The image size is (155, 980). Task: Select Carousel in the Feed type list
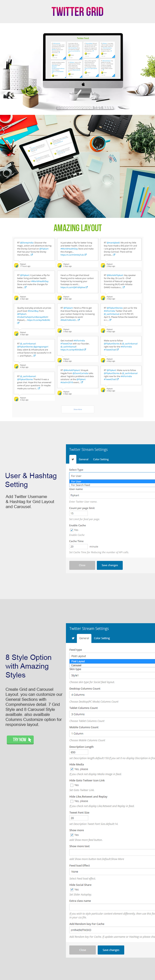point(76,665)
